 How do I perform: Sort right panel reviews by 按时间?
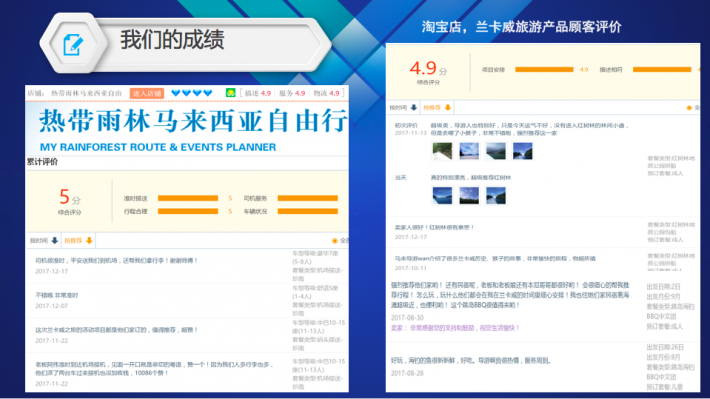point(398,108)
